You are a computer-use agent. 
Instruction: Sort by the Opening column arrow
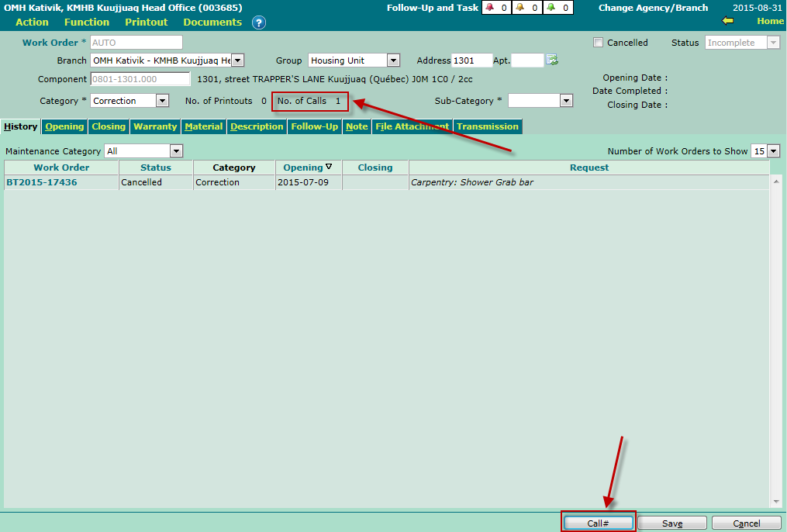pos(329,167)
